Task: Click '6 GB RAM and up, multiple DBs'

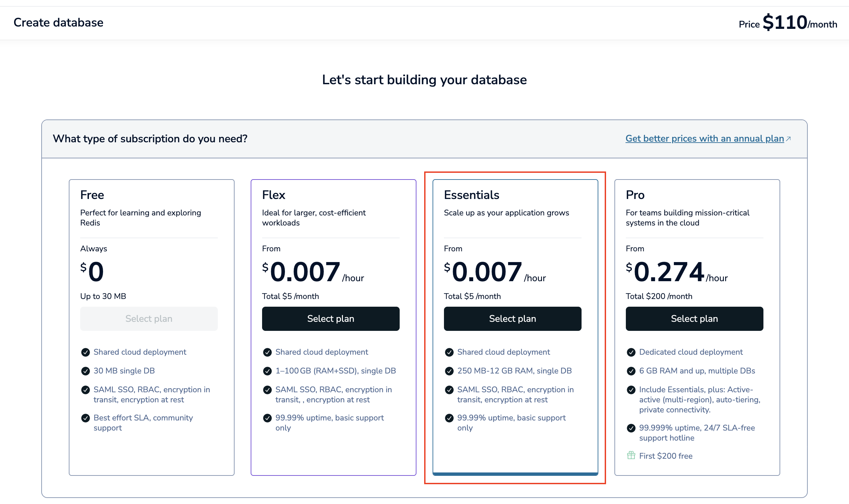Action: (697, 371)
